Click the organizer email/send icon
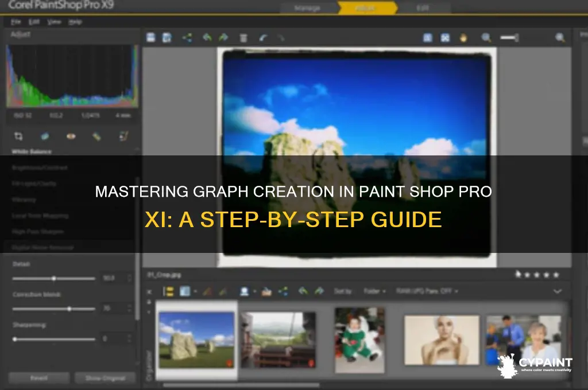The width and height of the screenshot is (588, 390). point(266,291)
